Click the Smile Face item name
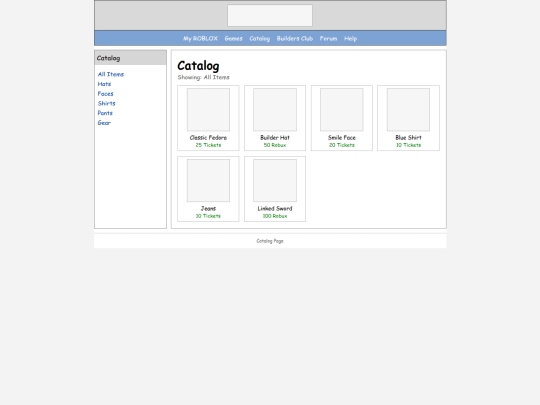The width and height of the screenshot is (540, 405). [x=342, y=137]
